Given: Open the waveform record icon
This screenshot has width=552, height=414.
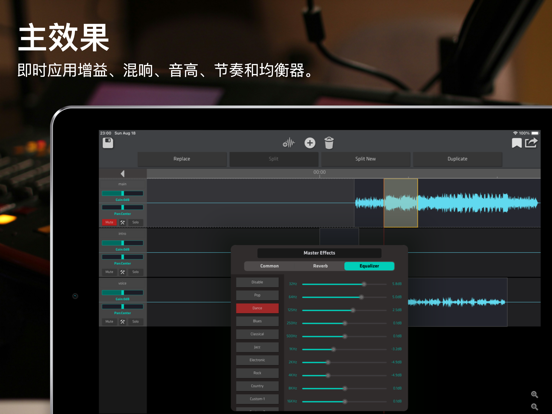Looking at the screenshot, I should [x=289, y=143].
